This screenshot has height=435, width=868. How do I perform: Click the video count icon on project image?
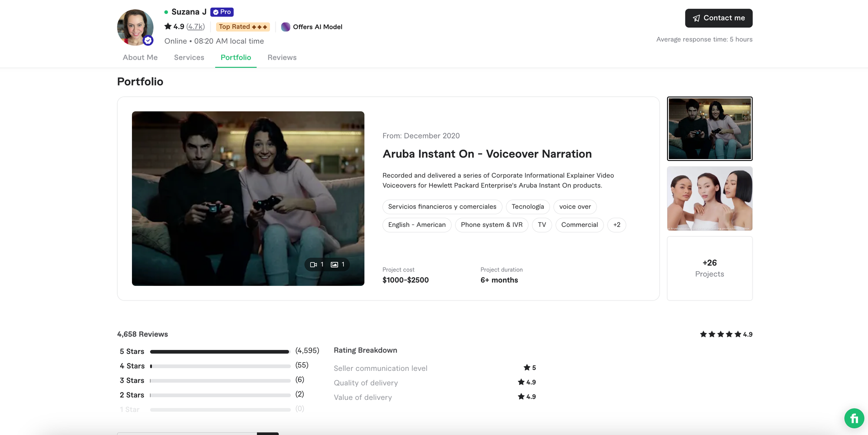point(313,265)
